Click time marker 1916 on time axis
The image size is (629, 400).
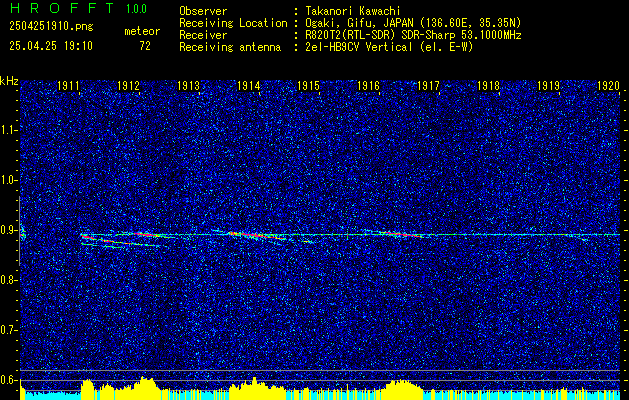368,85
